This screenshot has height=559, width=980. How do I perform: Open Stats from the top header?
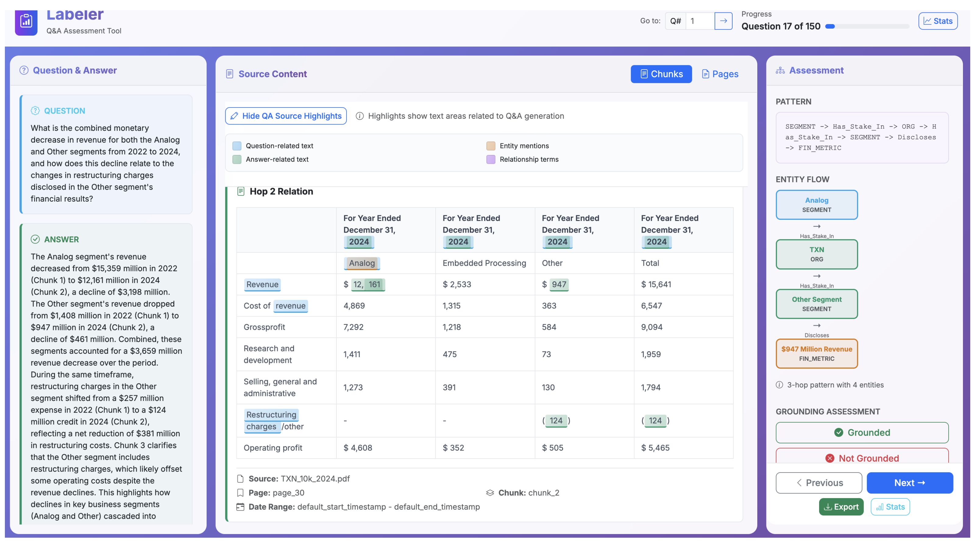click(x=937, y=21)
